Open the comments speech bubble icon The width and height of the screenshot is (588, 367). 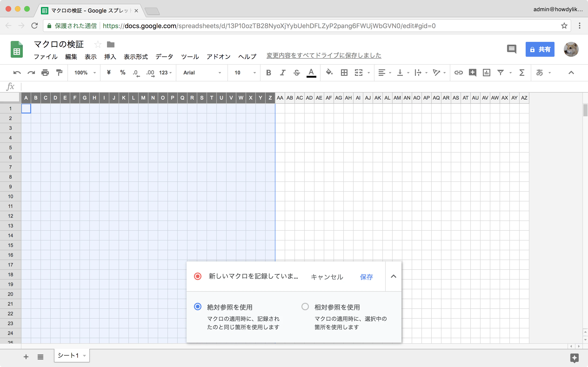[511, 49]
